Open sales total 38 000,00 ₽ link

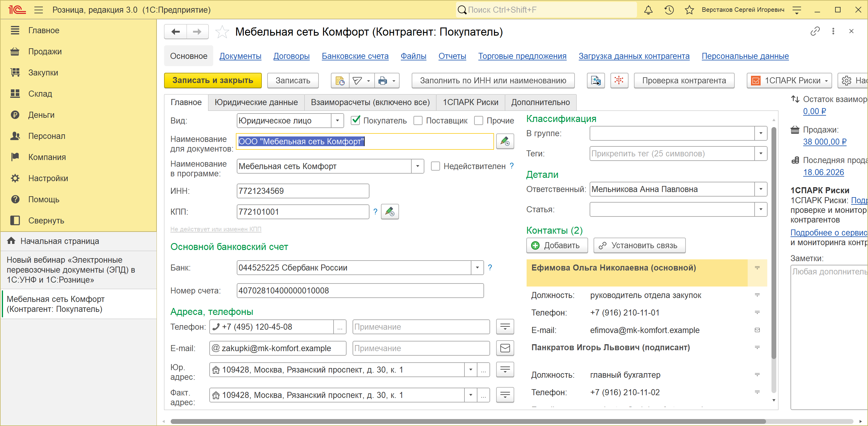(x=825, y=142)
